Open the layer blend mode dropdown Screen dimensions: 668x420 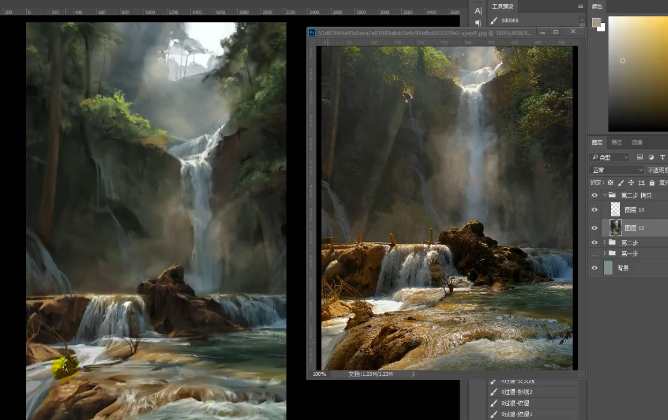pyautogui.click(x=615, y=171)
